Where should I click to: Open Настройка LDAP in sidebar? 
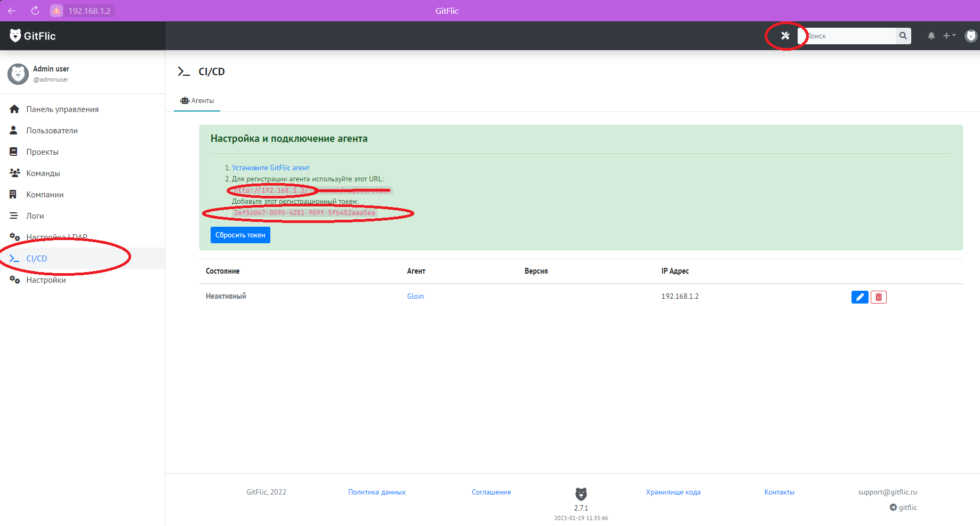(57, 237)
